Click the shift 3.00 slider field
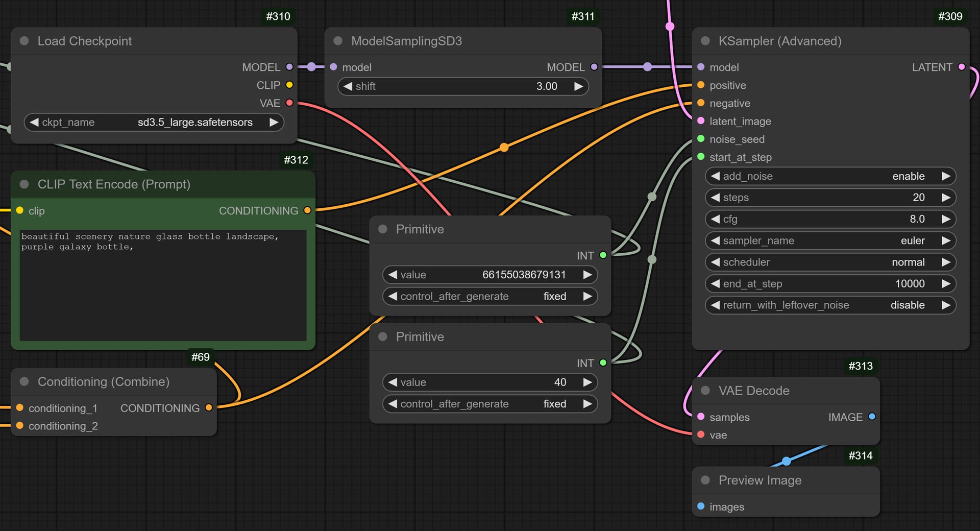This screenshot has height=531, width=980. pyautogui.click(x=463, y=86)
